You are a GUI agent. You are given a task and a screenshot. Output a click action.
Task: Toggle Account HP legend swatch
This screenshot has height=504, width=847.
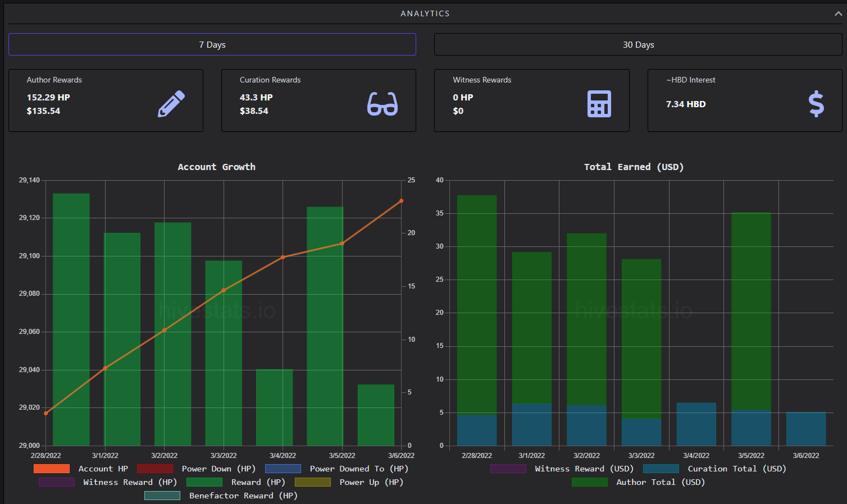(52, 469)
